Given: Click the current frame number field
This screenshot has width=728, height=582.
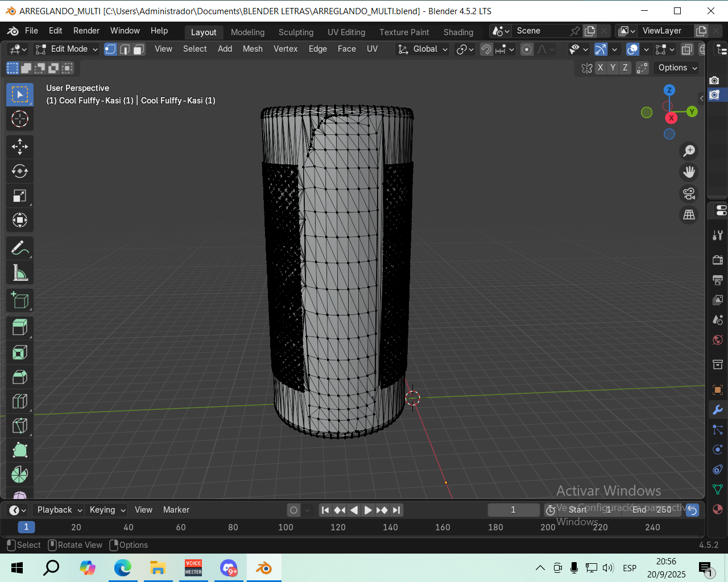Looking at the screenshot, I should (x=513, y=510).
